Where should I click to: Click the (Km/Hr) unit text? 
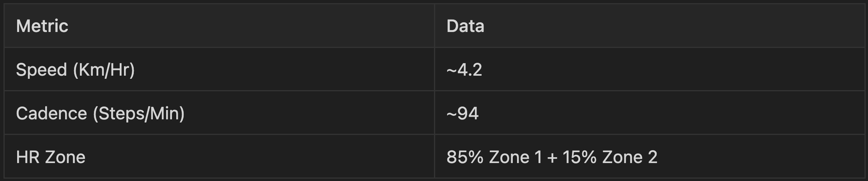click(104, 70)
